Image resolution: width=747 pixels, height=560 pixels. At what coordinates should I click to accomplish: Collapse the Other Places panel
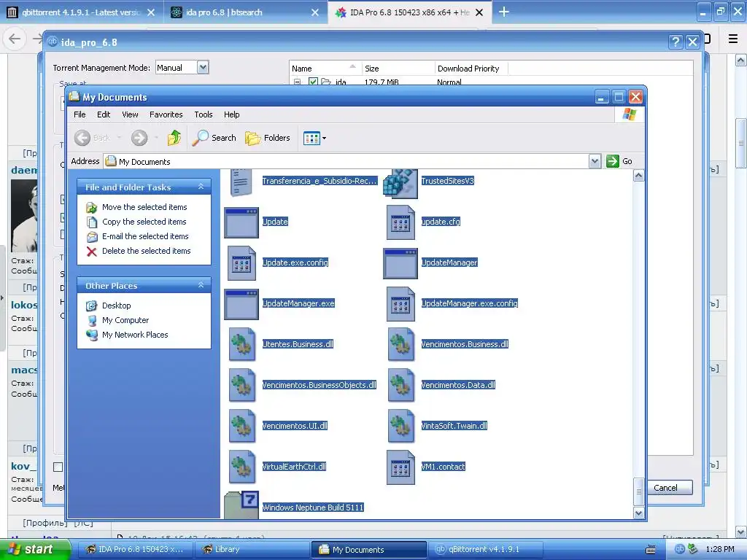[201, 285]
